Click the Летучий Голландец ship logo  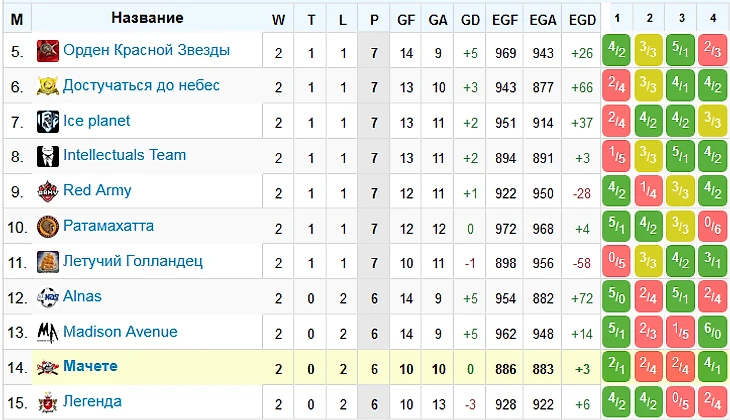pyautogui.click(x=47, y=262)
